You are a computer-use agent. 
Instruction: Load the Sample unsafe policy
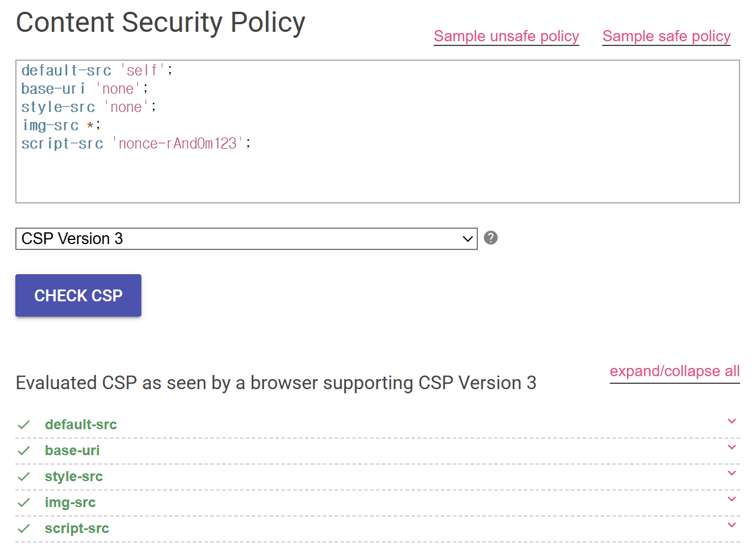pyautogui.click(x=506, y=37)
